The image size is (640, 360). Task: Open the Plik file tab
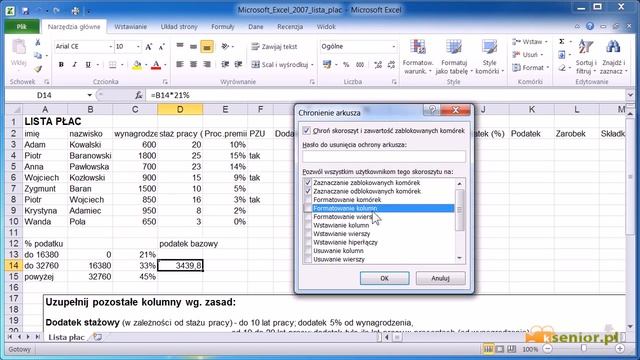[x=22, y=27]
